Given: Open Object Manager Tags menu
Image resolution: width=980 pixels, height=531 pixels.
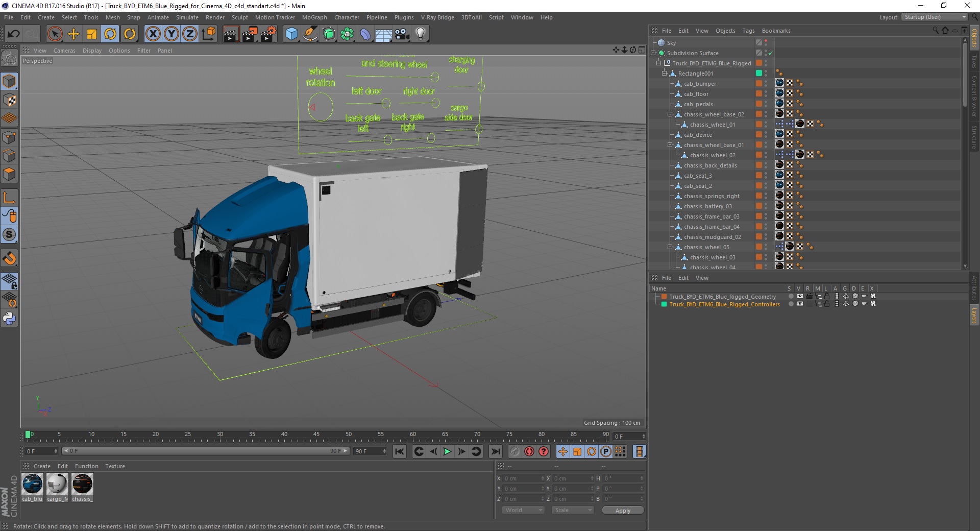Looking at the screenshot, I should [748, 31].
